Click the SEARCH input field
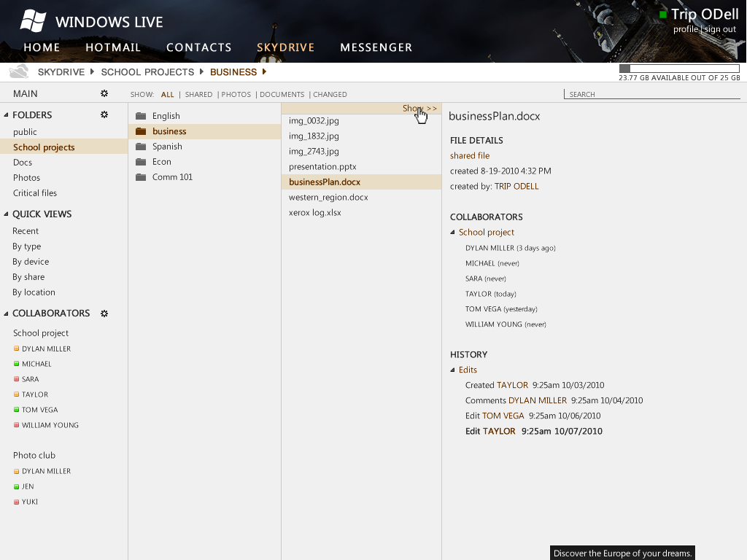 [651, 94]
